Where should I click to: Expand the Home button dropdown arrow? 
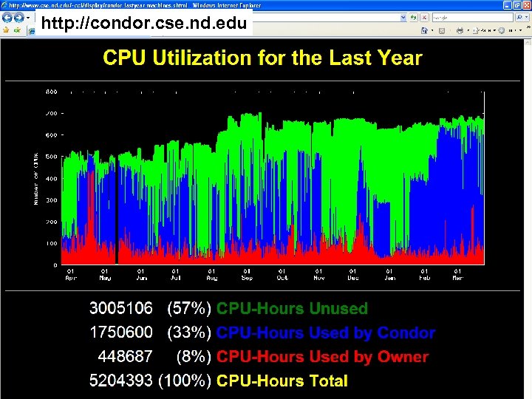[432, 31]
